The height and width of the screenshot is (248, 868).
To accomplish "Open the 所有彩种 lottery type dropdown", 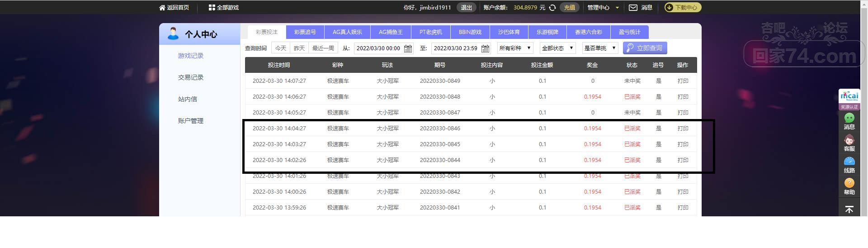I will pyautogui.click(x=515, y=48).
